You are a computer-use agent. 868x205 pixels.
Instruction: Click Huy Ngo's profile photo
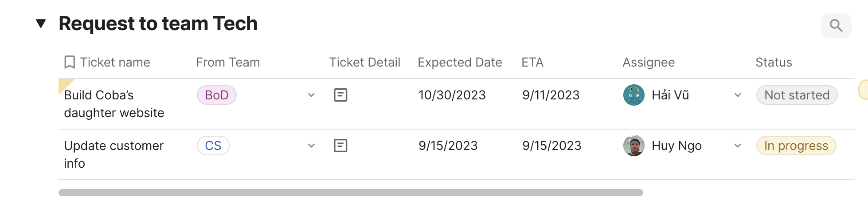click(634, 146)
